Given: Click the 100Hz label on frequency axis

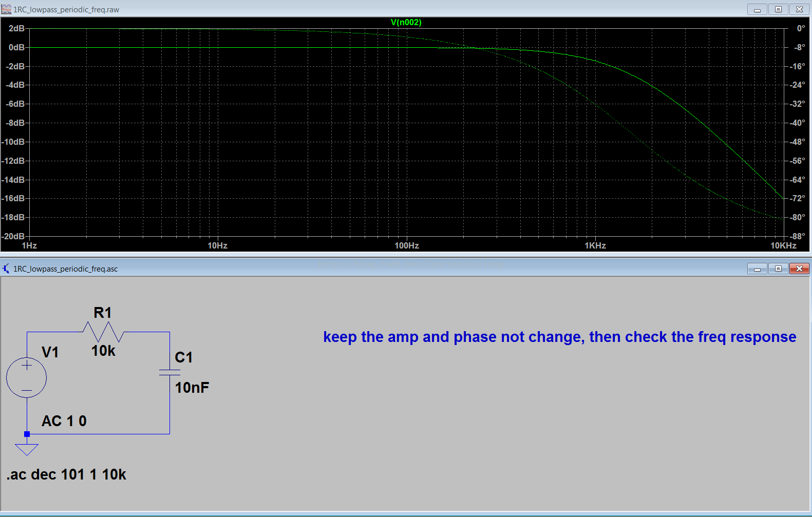Looking at the screenshot, I should click(407, 245).
